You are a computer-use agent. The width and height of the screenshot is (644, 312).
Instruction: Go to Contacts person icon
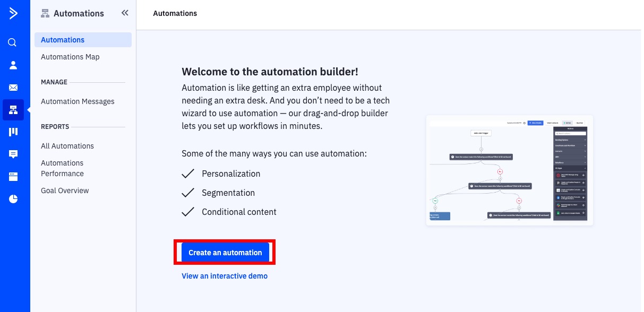[x=13, y=65]
